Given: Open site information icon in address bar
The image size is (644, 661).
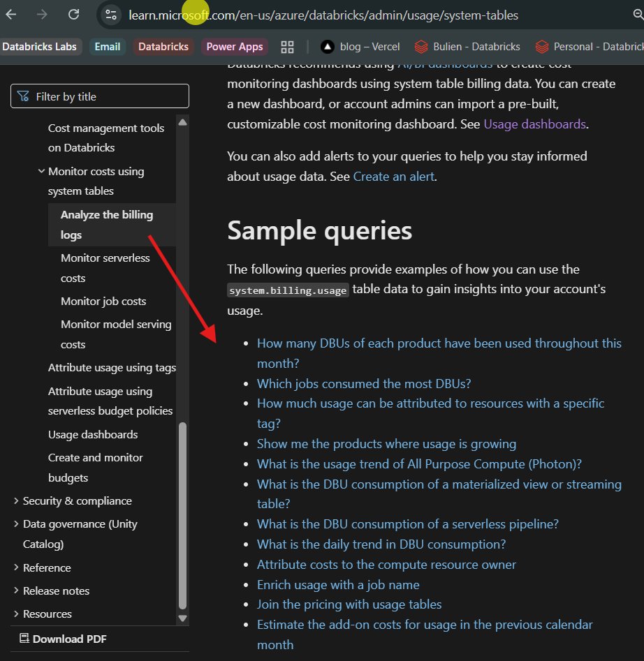Looking at the screenshot, I should point(110,15).
